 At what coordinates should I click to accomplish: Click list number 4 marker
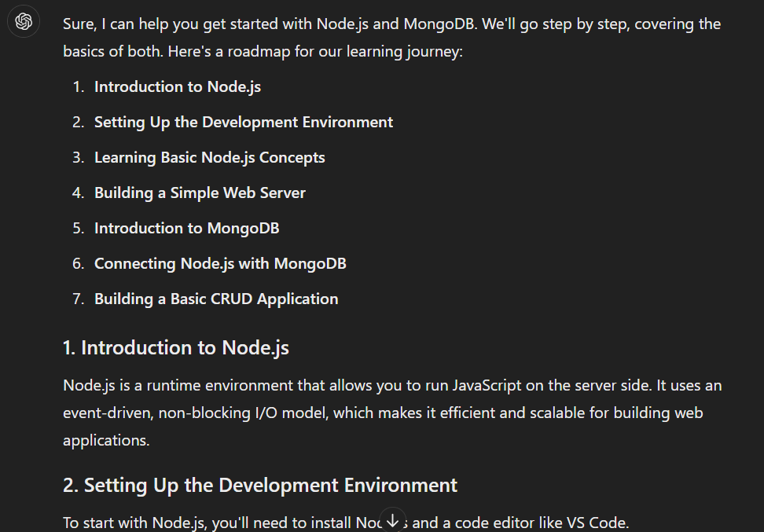coord(79,193)
